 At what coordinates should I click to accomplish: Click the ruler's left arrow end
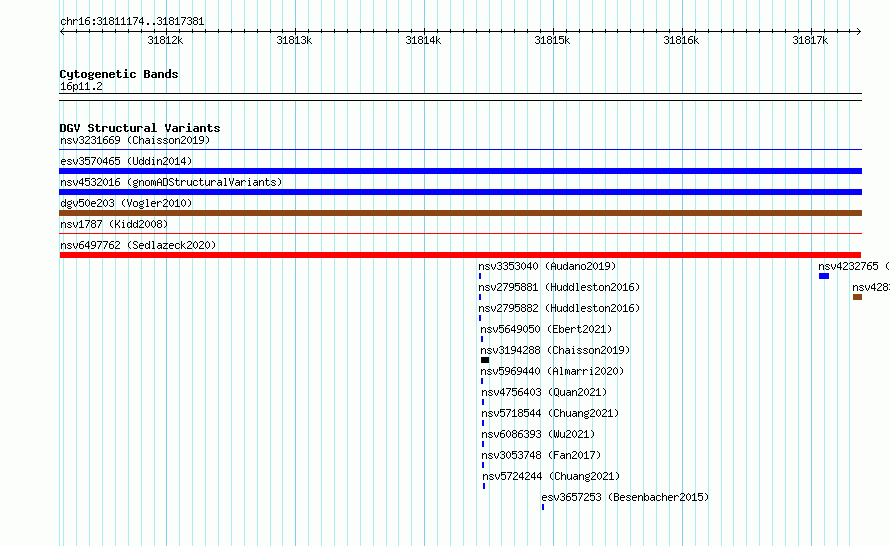[x=62, y=31]
